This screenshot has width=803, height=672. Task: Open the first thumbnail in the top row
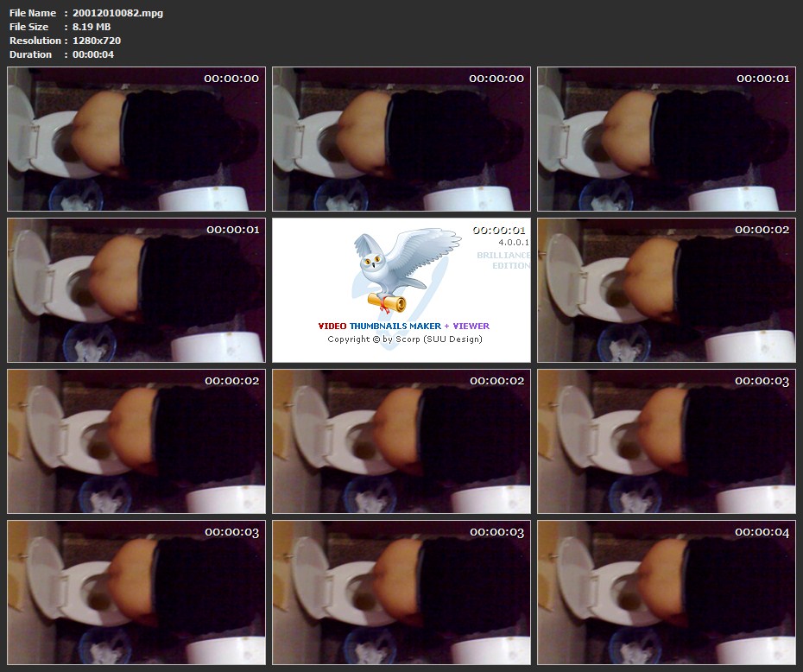click(136, 139)
